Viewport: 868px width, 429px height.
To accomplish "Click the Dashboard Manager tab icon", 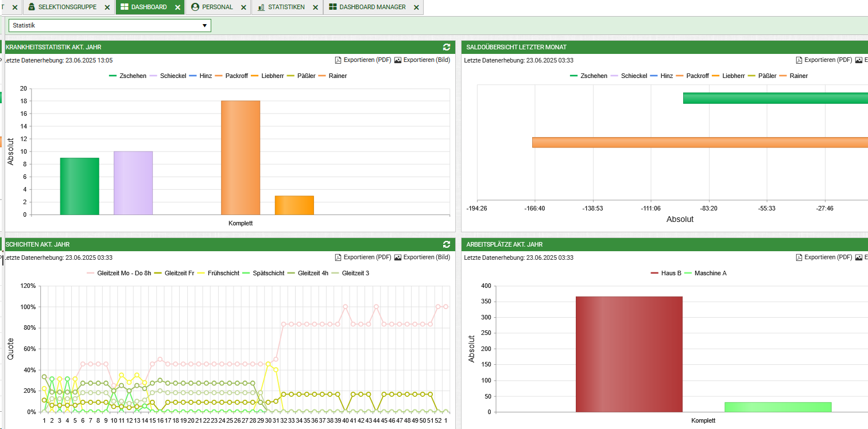I will (333, 7).
